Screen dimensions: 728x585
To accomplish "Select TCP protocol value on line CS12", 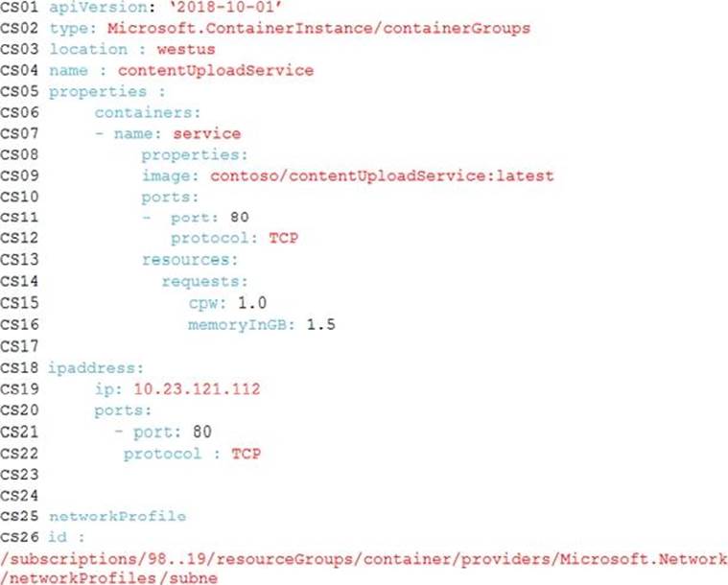I will tap(284, 238).
